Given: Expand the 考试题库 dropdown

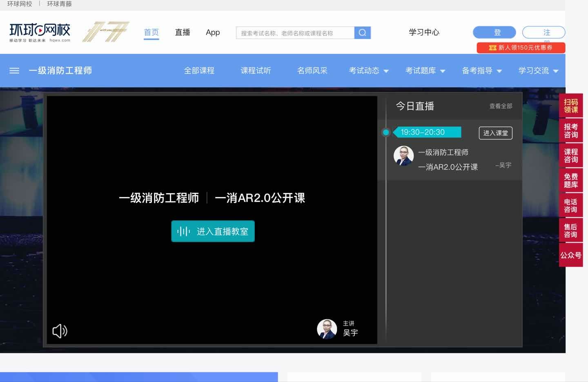Looking at the screenshot, I should click(425, 71).
